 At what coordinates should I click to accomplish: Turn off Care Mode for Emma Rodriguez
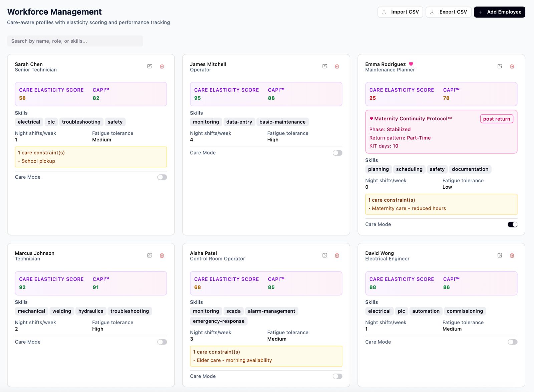[x=512, y=224]
